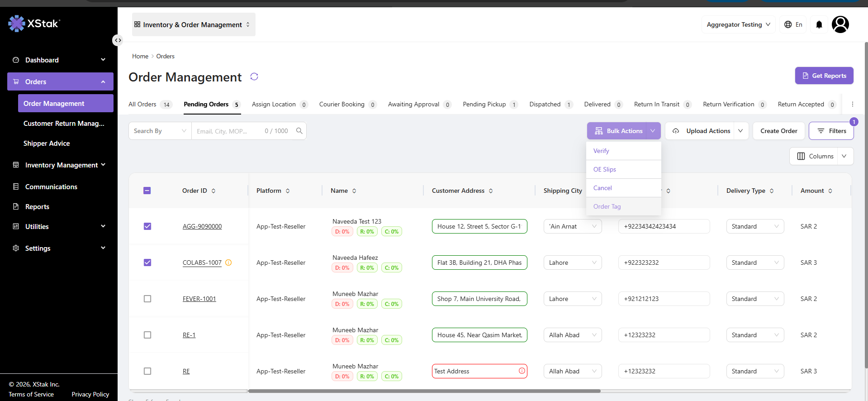
Task: Open the Search By dropdown
Action: (160, 131)
